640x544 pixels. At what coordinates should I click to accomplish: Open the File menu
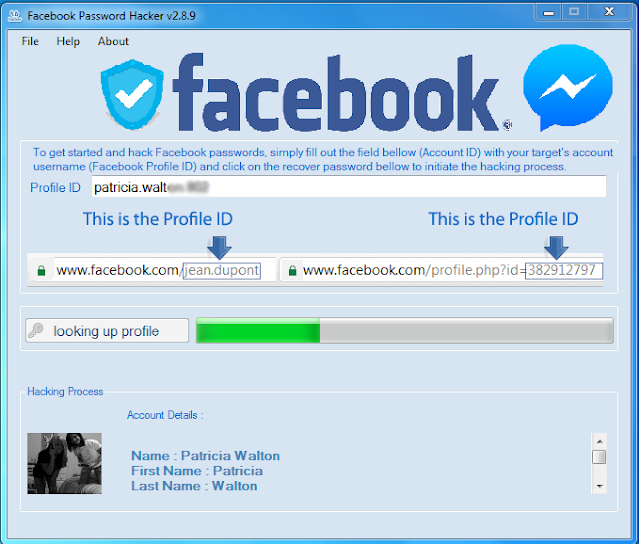click(x=30, y=41)
